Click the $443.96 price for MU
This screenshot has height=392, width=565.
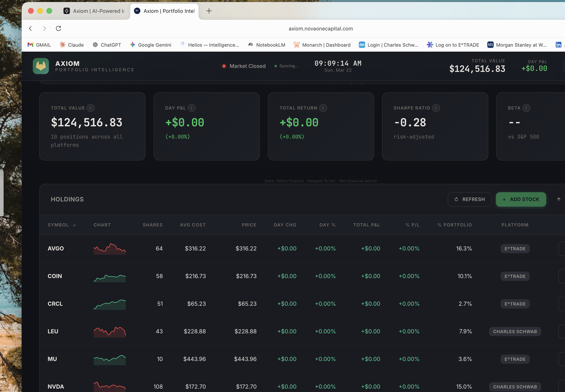[245, 359]
